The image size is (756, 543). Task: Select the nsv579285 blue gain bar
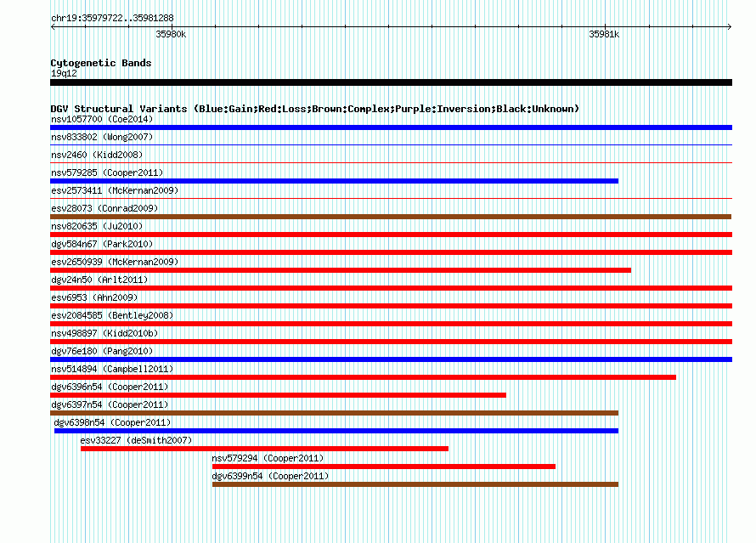pyautogui.click(x=334, y=181)
